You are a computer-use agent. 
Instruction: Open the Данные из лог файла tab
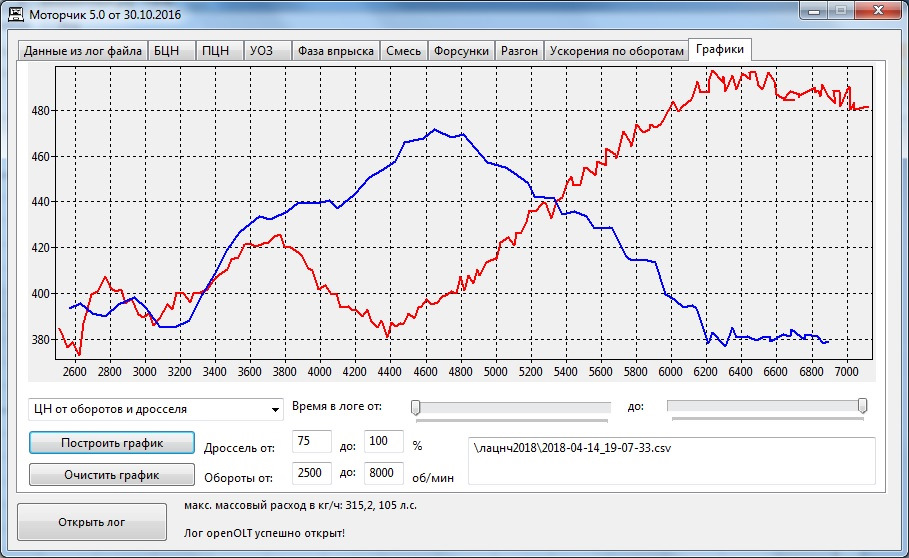pyautogui.click(x=82, y=51)
